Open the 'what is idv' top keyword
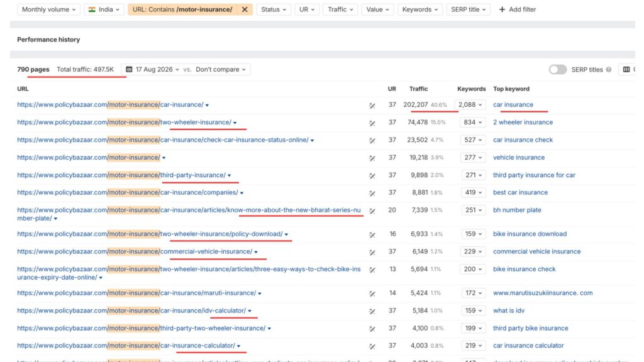 pyautogui.click(x=508, y=310)
